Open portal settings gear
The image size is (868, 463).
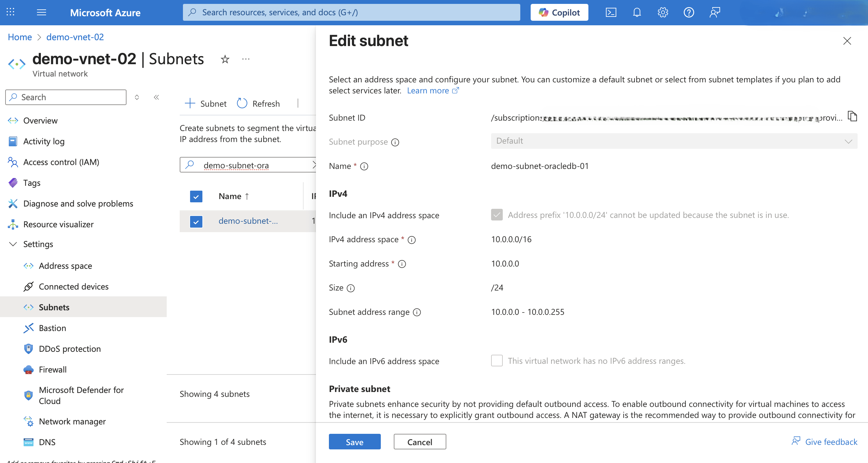click(x=662, y=12)
